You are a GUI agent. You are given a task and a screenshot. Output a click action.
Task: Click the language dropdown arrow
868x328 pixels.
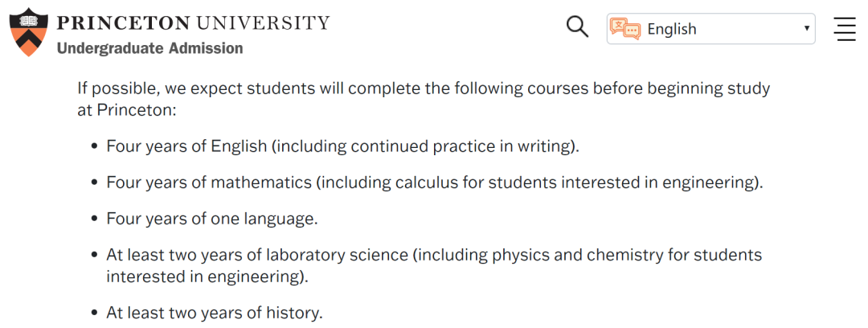(806, 29)
